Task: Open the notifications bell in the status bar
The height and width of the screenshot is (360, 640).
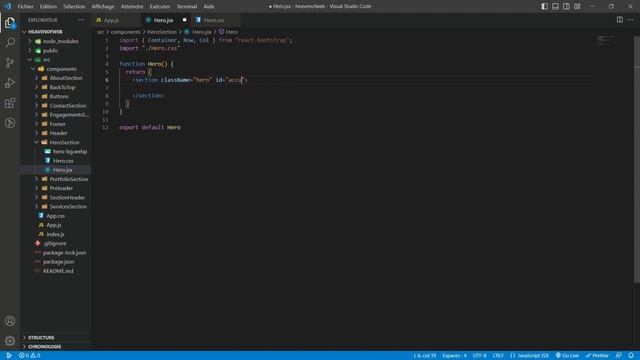Action: click(631, 356)
